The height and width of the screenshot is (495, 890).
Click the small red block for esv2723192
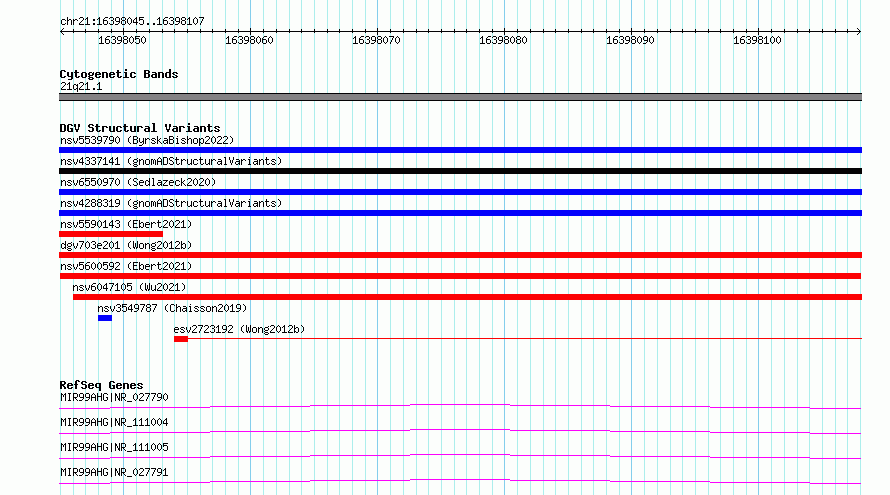click(180, 339)
